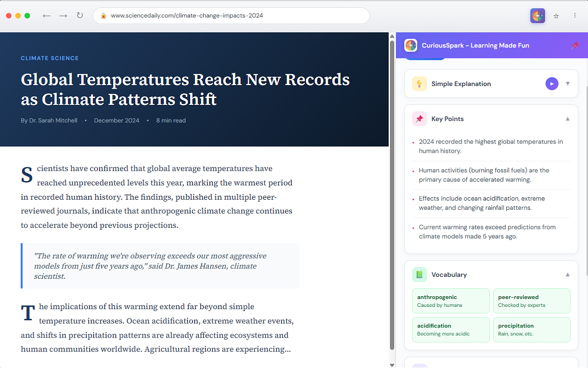The height and width of the screenshot is (368, 588).
Task: Click the forward navigation arrow
Action: click(63, 15)
